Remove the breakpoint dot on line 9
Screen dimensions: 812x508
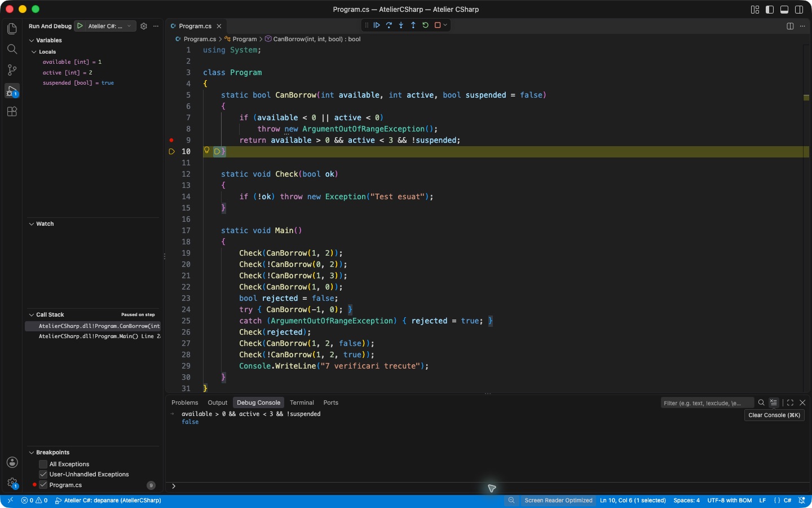point(171,140)
